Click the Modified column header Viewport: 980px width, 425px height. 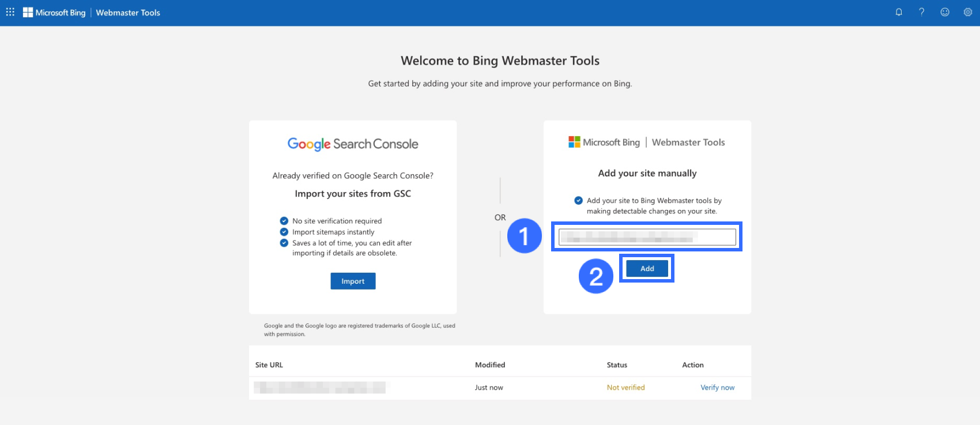pyautogui.click(x=490, y=365)
